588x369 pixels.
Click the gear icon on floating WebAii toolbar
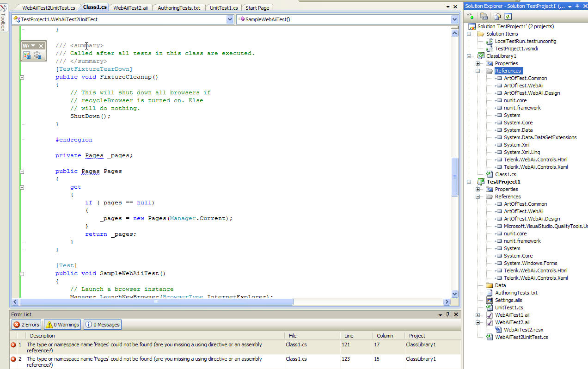[x=37, y=55]
